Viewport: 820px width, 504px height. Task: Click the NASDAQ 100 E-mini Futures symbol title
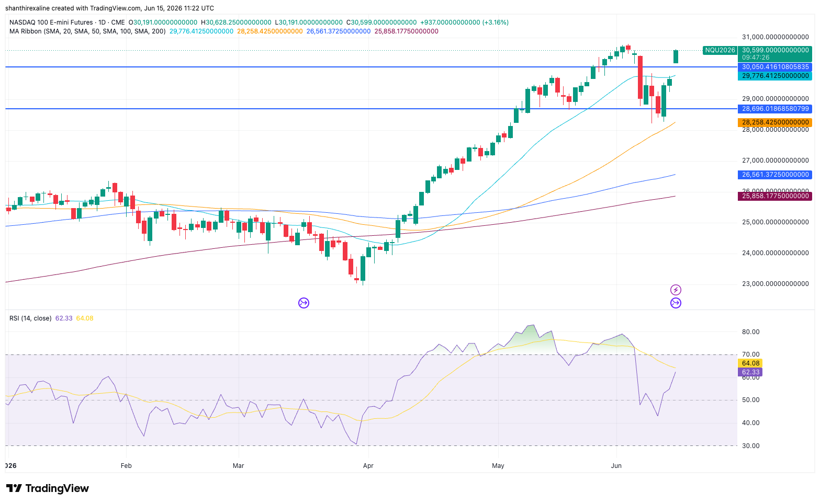67,22
